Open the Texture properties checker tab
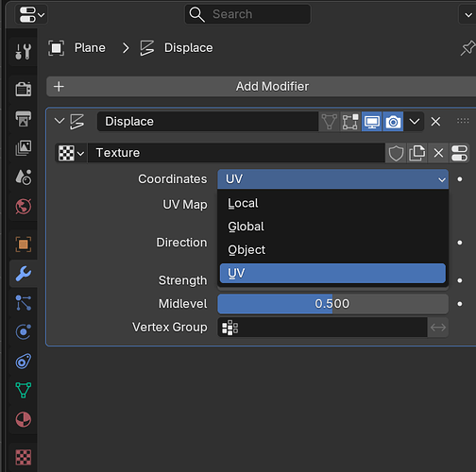The image size is (476, 472). 24,457
